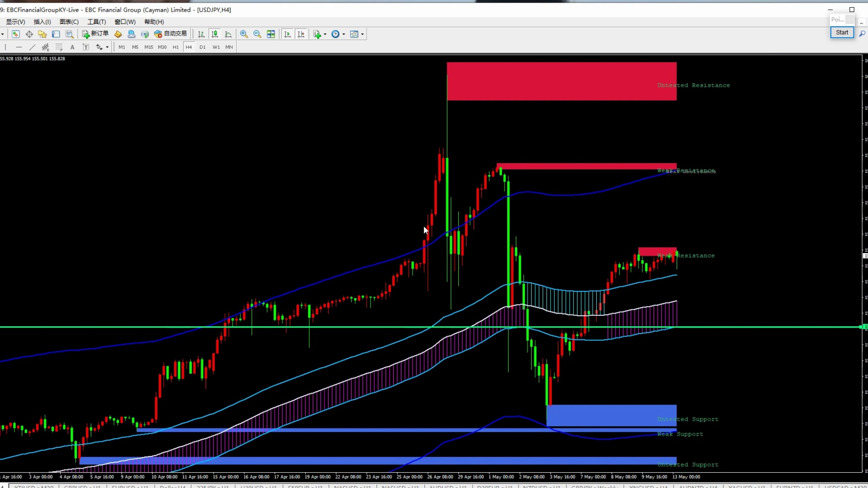Open the cloud hosting icon
This screenshot has height=488, width=868.
tap(132, 34)
